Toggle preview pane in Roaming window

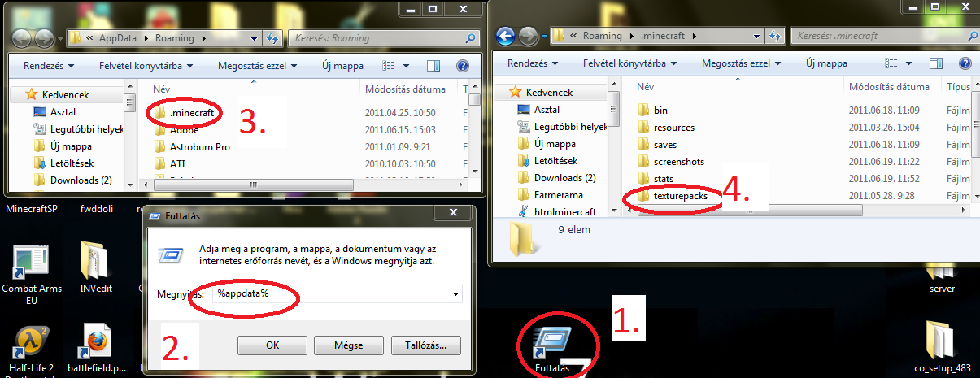[x=433, y=66]
